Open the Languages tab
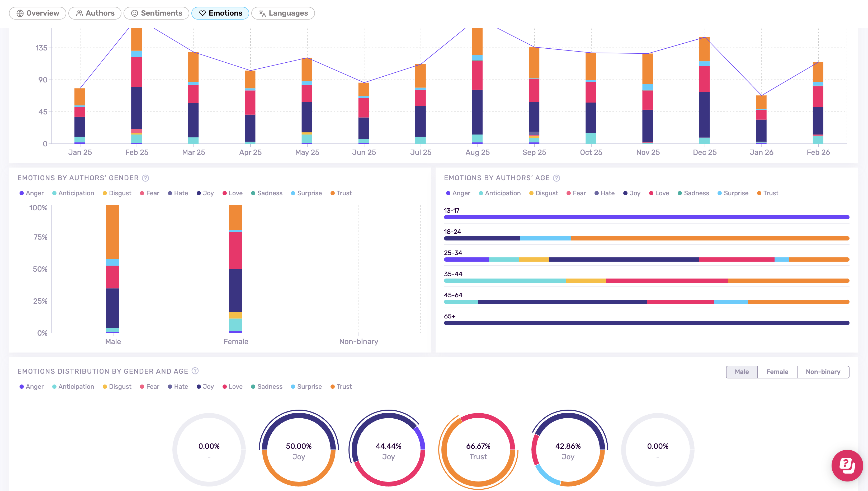Screen dimensions: 868x491 point(283,13)
